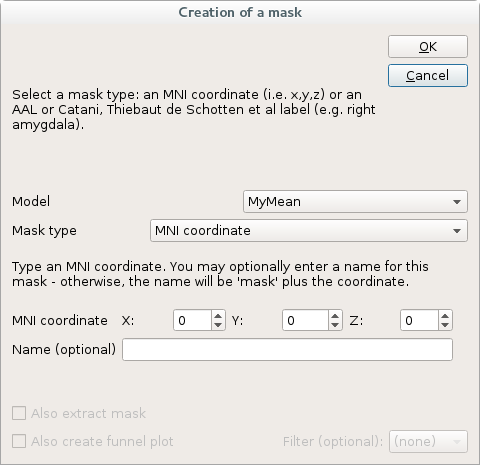
Task: Decrease the Z coordinate with down arrow
Action: pos(445,325)
